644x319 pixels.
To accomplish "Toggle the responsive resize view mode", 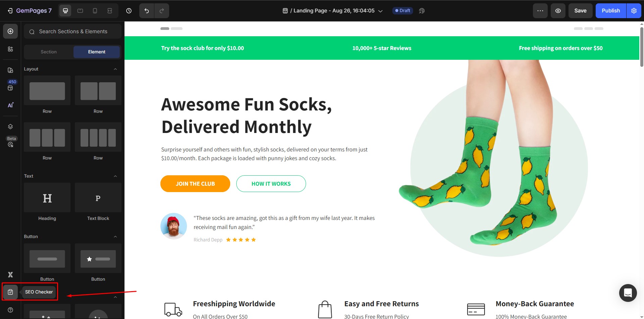I will tap(110, 10).
